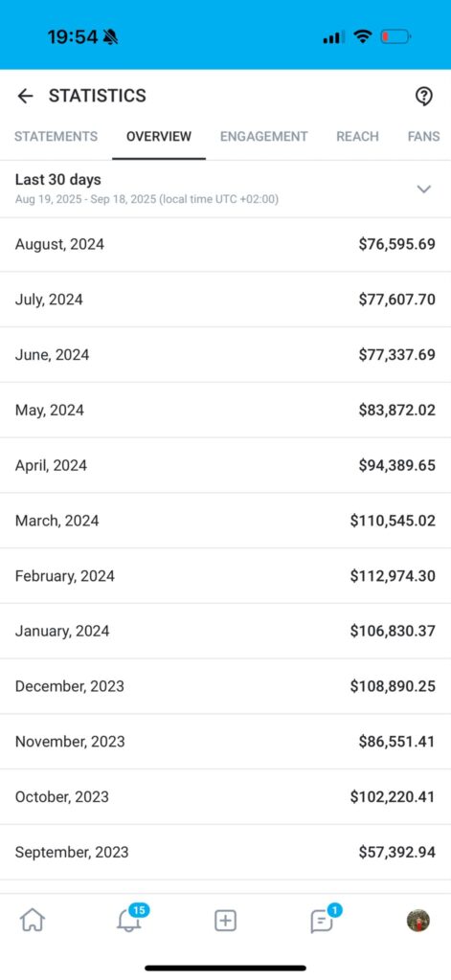This screenshot has width=451, height=980.
Task: Switch to the REACH tab
Action: [358, 136]
